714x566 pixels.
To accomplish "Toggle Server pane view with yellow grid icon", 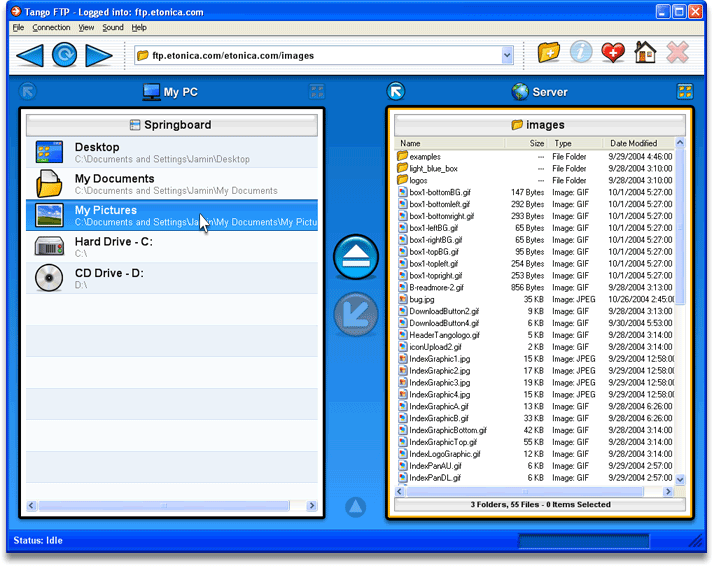I will tap(685, 91).
